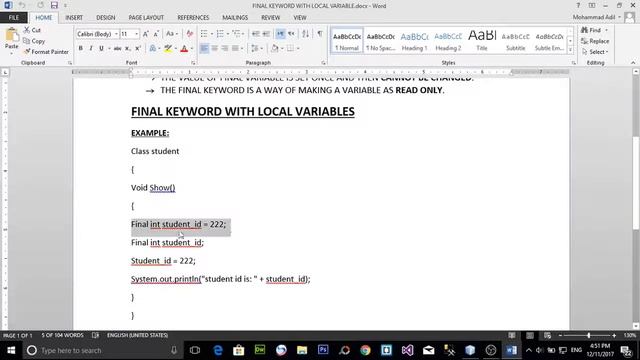Increase the paragraph indent
The height and width of the screenshot is (360, 640).
(266, 34)
